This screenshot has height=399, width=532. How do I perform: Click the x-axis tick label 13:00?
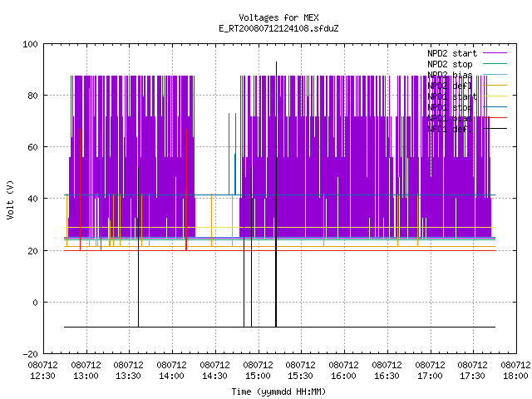[86, 376]
